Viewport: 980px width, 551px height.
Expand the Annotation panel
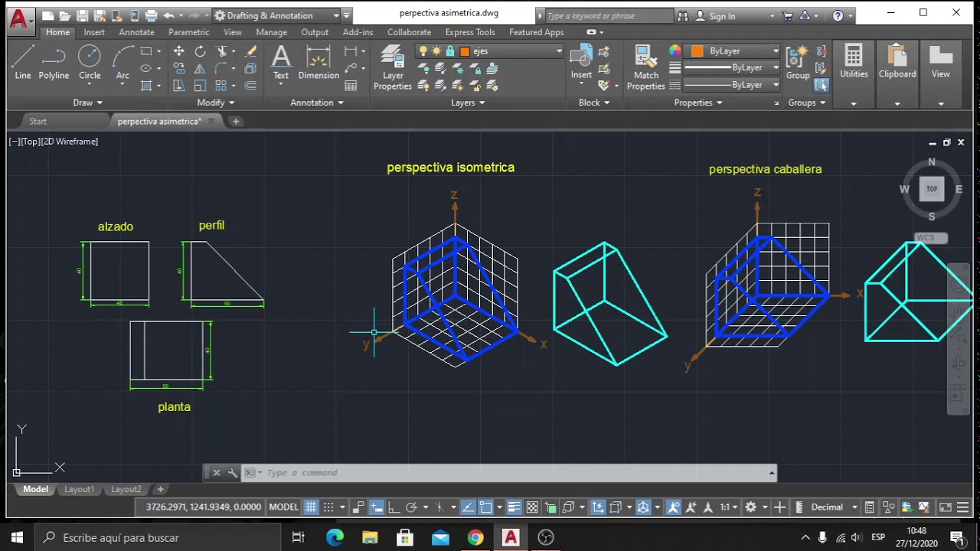pyautogui.click(x=316, y=103)
